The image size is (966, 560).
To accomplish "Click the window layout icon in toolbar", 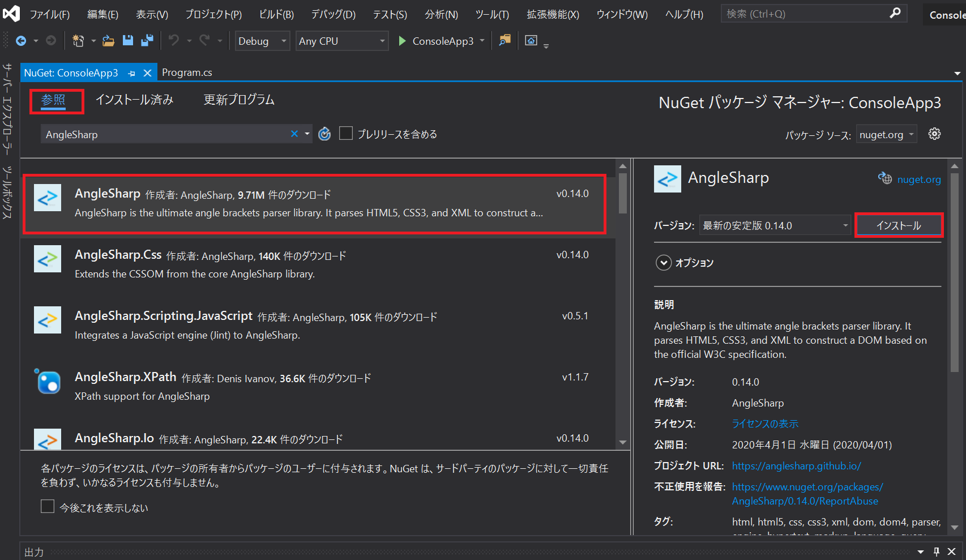I will point(531,40).
